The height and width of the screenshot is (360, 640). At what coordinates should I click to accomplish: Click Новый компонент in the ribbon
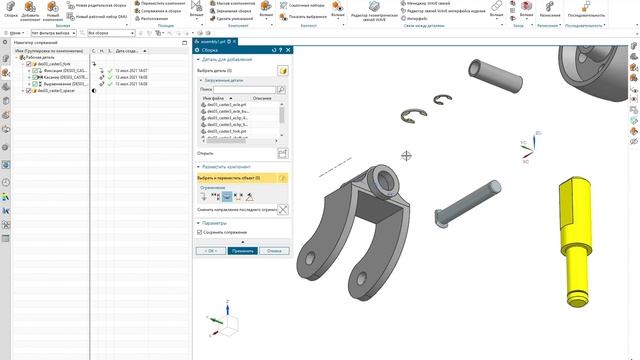53,11
